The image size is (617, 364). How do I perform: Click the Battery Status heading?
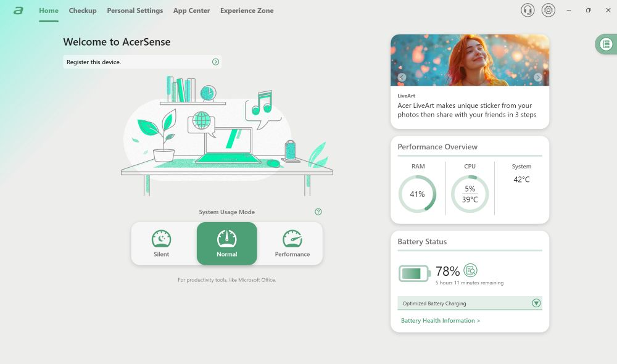[x=422, y=242]
